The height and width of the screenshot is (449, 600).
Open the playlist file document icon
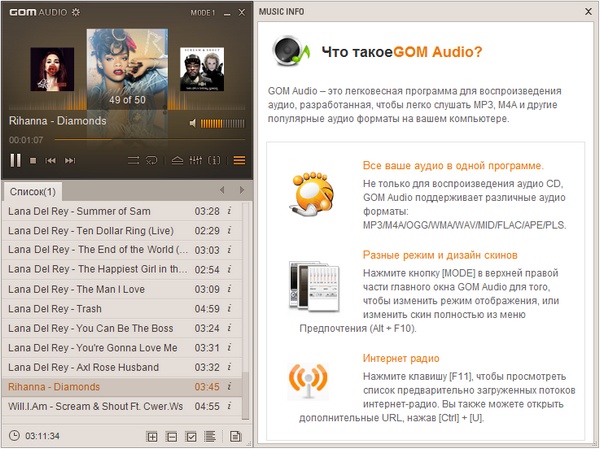coord(235,436)
